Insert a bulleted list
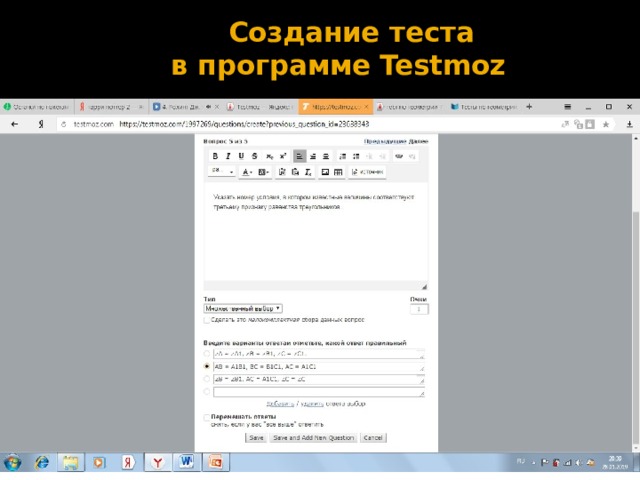640x480 pixels. pyautogui.click(x=356, y=156)
